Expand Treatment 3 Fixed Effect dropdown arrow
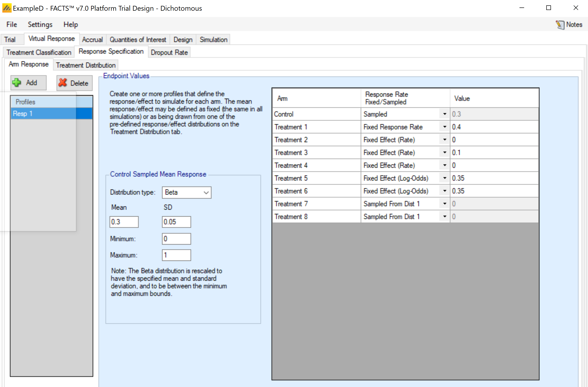Screen dimensions: 588x387 coord(444,153)
